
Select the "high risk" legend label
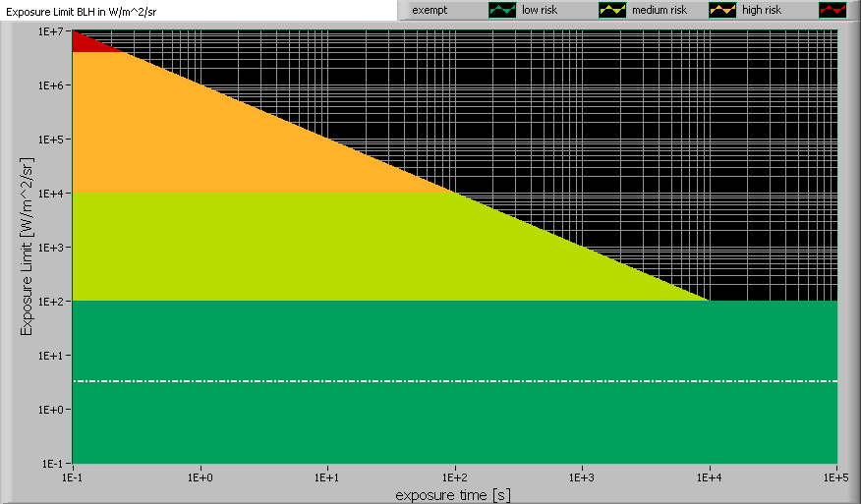click(x=764, y=10)
